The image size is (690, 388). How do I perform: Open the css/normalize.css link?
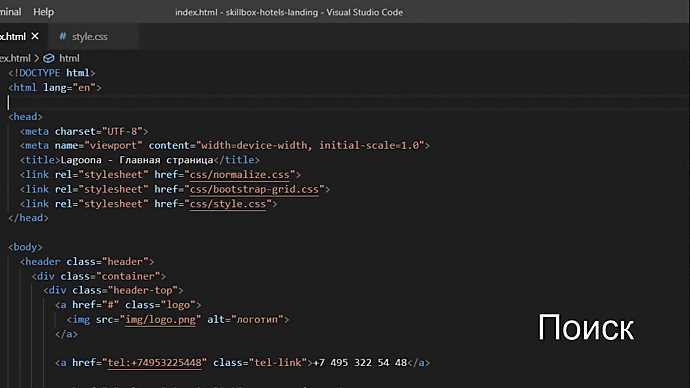240,175
